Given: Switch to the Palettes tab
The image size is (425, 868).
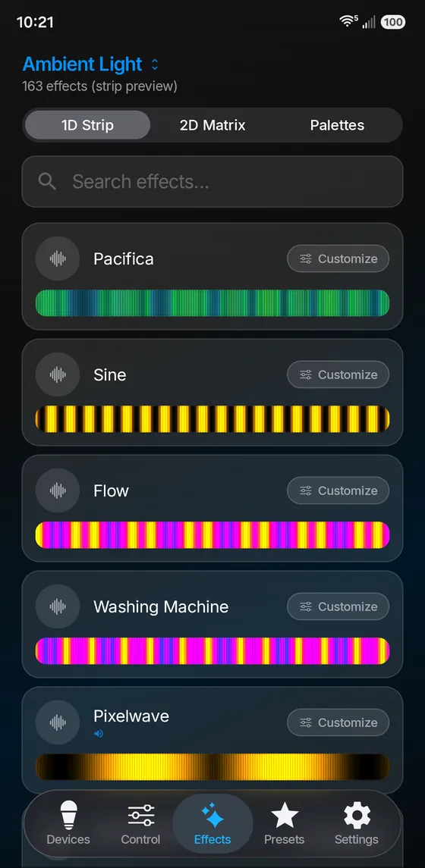Looking at the screenshot, I should (337, 125).
